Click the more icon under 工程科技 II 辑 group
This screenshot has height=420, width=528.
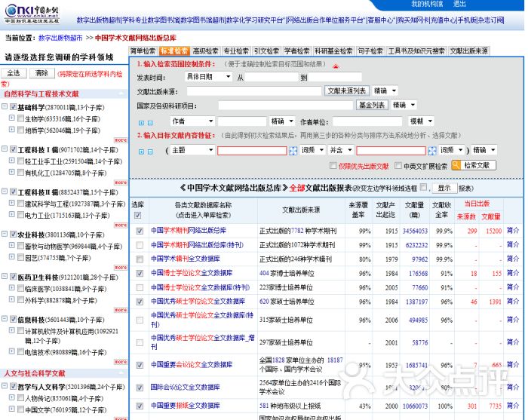(121, 225)
